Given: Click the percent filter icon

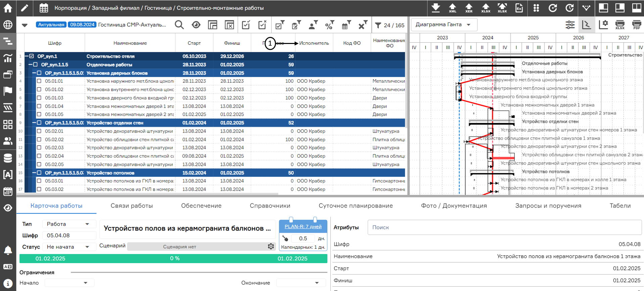Looking at the screenshot, I should (x=329, y=25).
